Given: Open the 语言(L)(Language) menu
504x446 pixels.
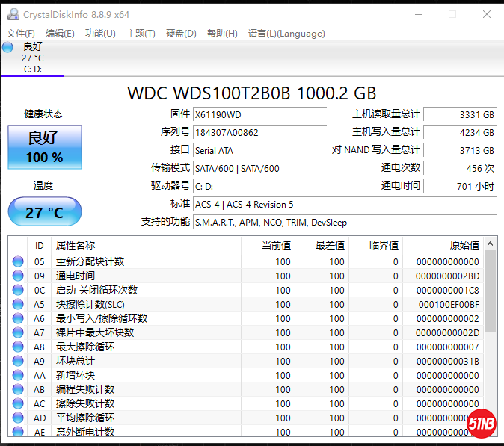Looking at the screenshot, I should [x=286, y=34].
